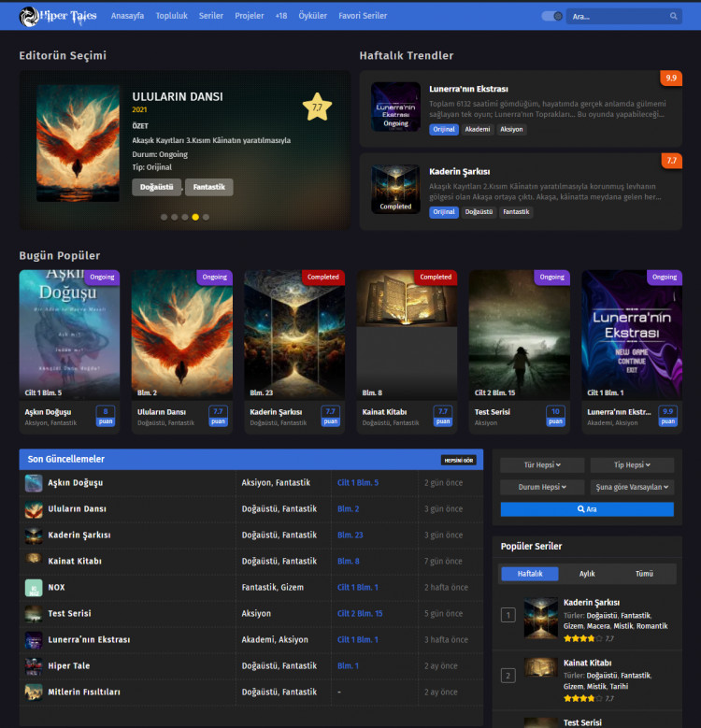701x728 pixels.
Task: Click Orijinal tag under Kaderin Şarkısı trend
Action: (444, 212)
